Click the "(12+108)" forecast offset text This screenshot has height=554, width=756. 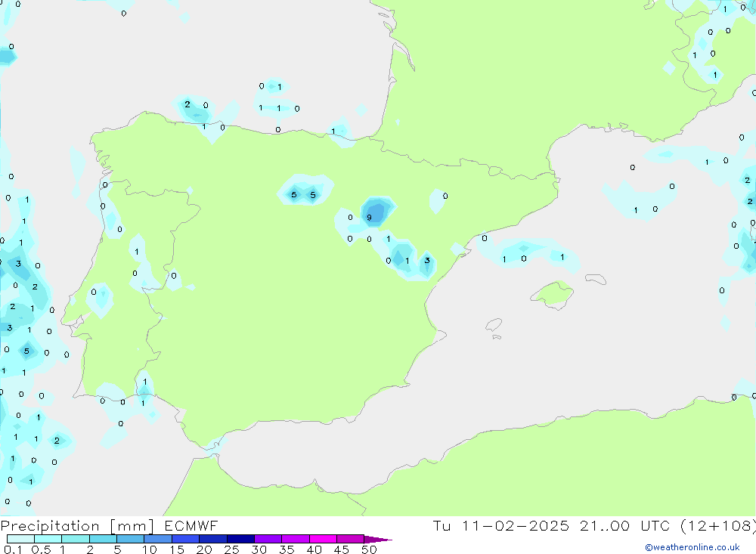click(718, 526)
